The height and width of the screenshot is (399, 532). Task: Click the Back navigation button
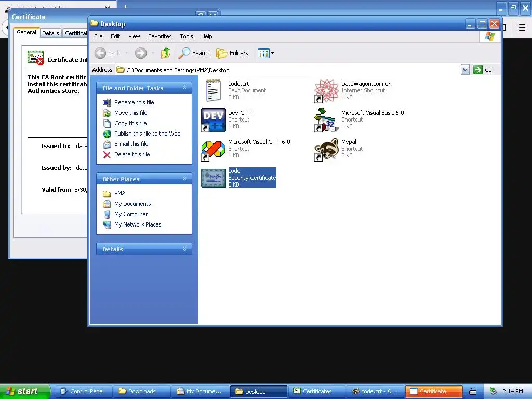(108, 53)
